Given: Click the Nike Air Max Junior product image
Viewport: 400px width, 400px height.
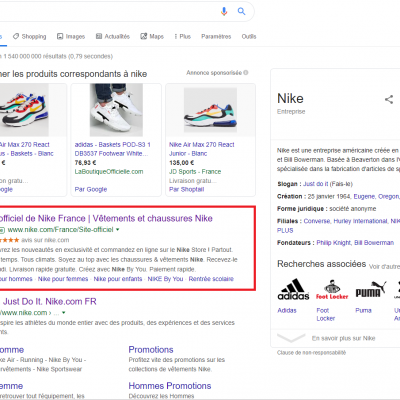Looking at the screenshot, I should [x=210, y=110].
